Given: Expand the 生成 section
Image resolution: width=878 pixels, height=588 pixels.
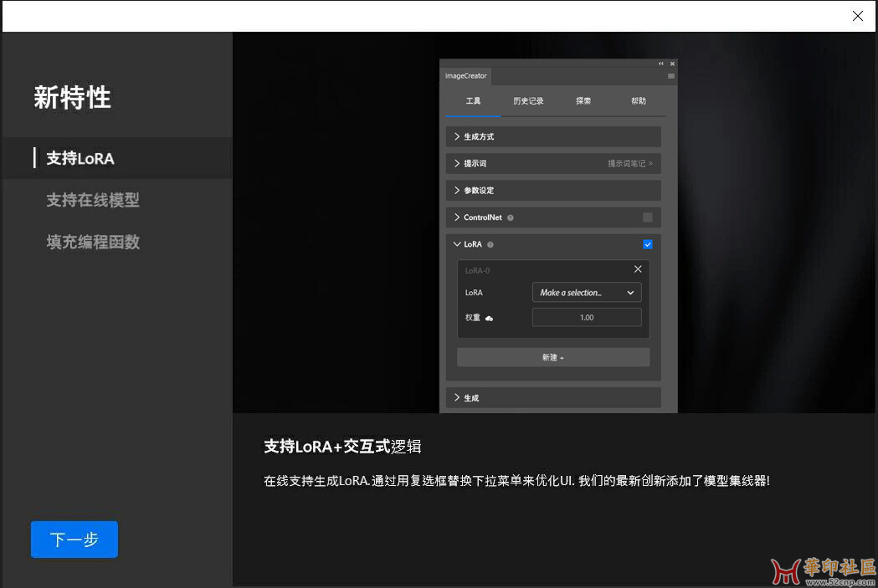Looking at the screenshot, I should 553,398.
